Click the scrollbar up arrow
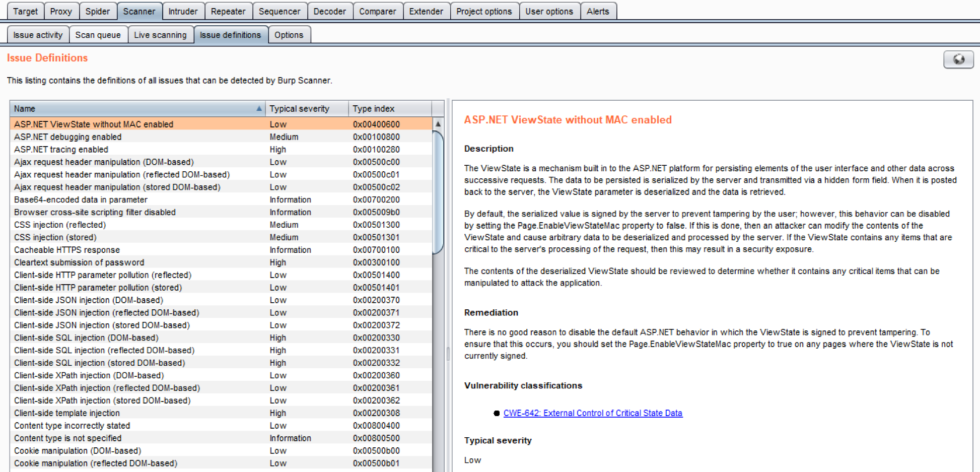The height and width of the screenshot is (472, 980). click(438, 124)
